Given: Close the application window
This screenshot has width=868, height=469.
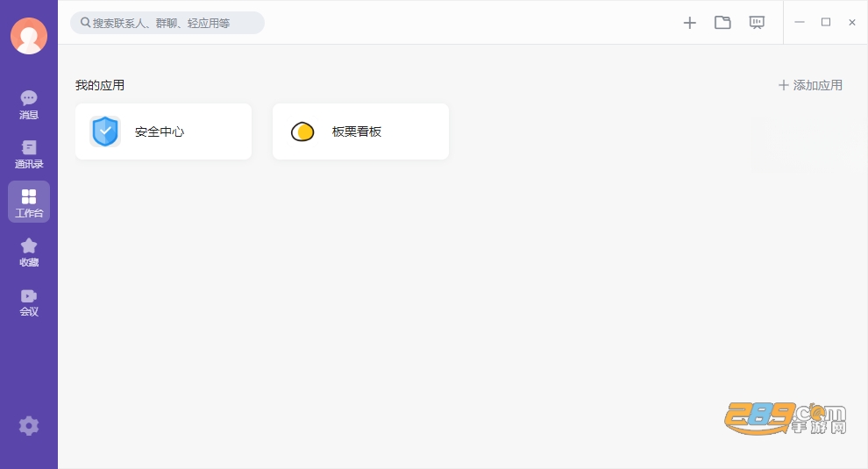Looking at the screenshot, I should pyautogui.click(x=852, y=22).
